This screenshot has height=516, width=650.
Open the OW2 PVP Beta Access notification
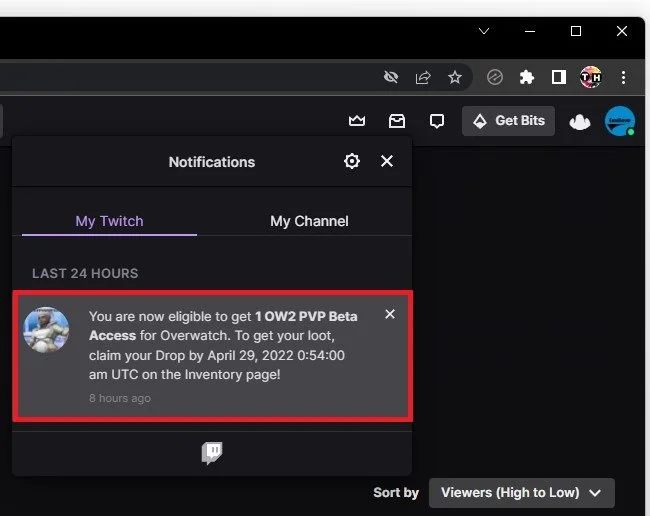pos(213,356)
